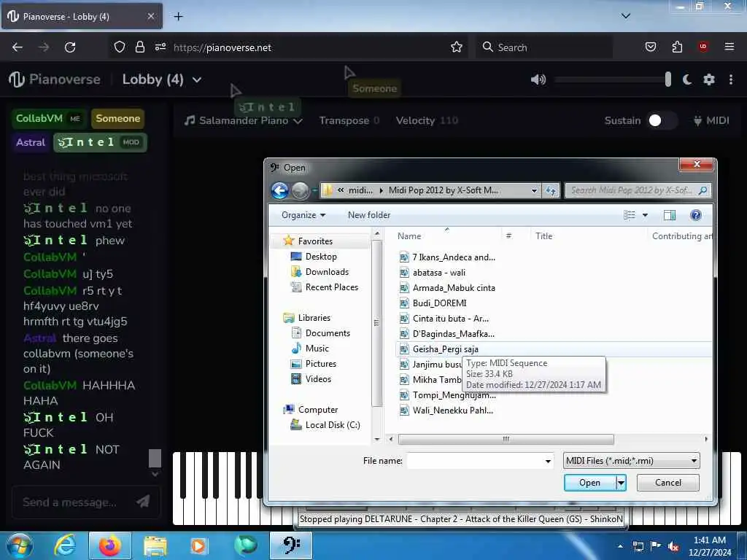Select Desktop under Favorites

321,257
